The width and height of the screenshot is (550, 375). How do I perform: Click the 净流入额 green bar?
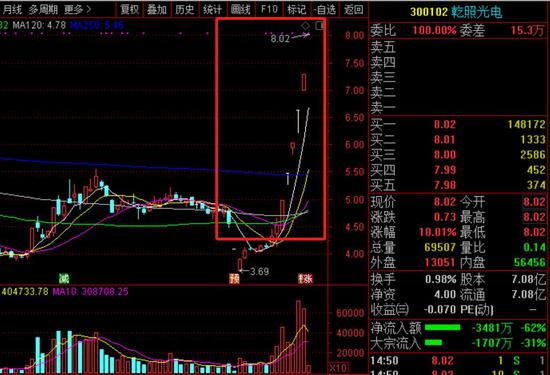tap(442, 328)
